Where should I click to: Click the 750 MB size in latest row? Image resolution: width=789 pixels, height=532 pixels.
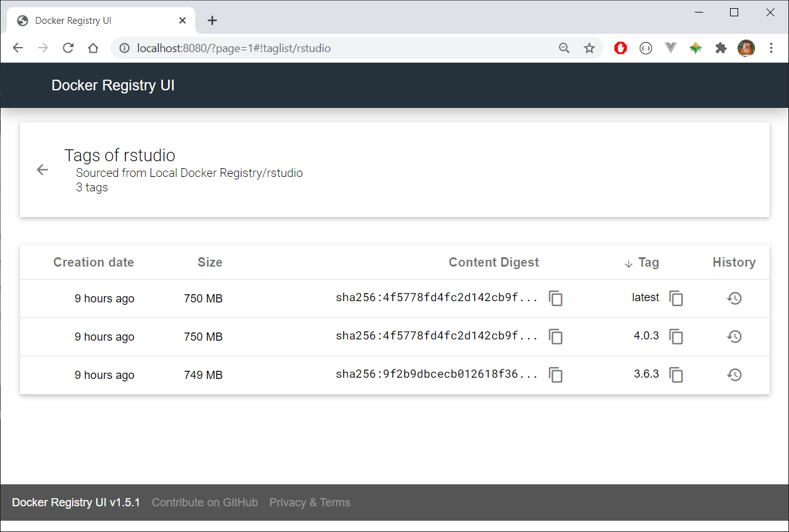pyautogui.click(x=203, y=299)
